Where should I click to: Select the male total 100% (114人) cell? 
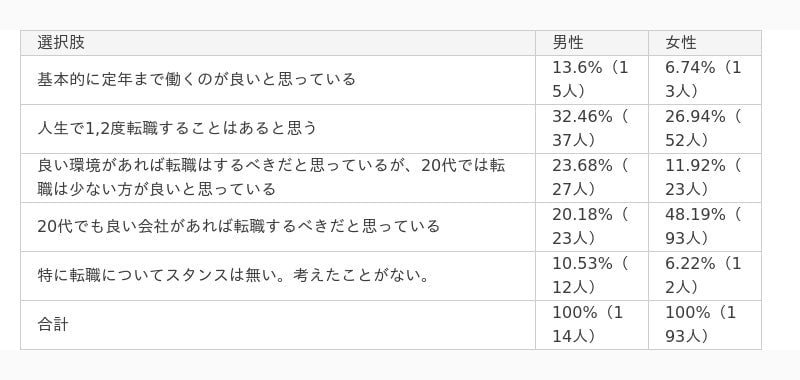point(592,324)
